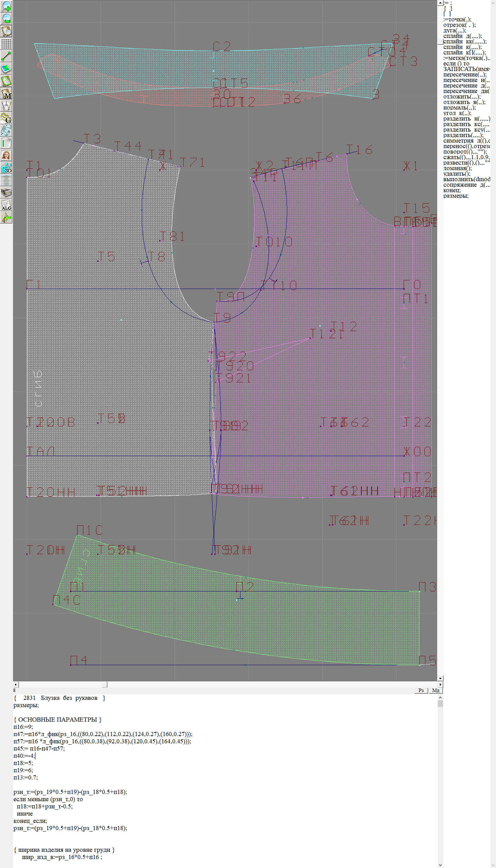Click the green arrow exit icon
The image size is (496, 868).
pos(7,217)
